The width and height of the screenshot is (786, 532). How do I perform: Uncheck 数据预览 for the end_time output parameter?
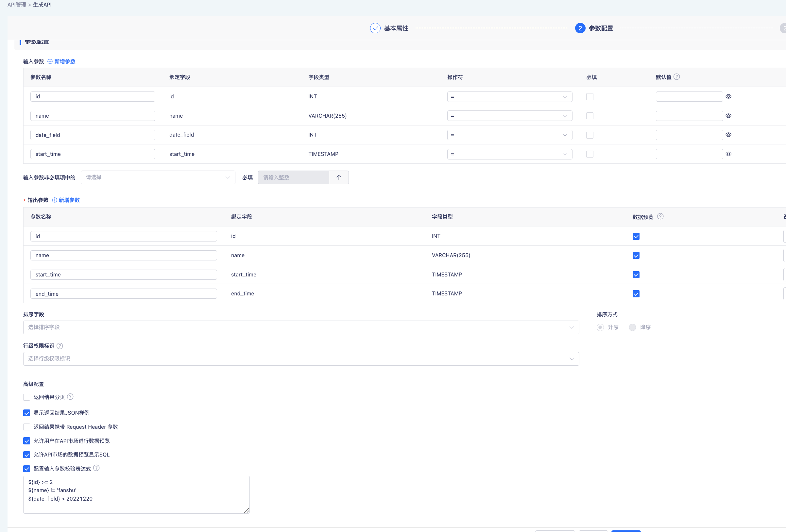[x=636, y=294]
